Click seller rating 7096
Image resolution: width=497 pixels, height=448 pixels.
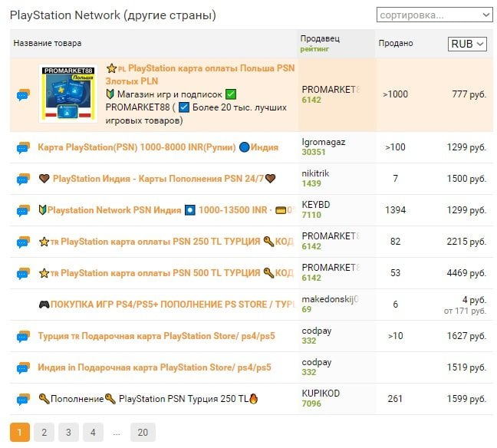pos(311,404)
